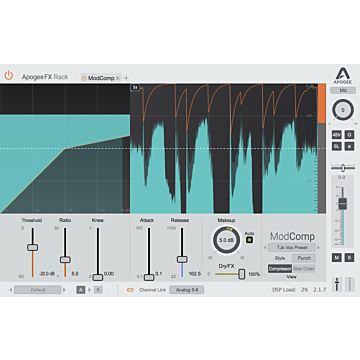Go to next ModComp preset arrow
This screenshot has width=360, height=360.
tap(319, 247)
